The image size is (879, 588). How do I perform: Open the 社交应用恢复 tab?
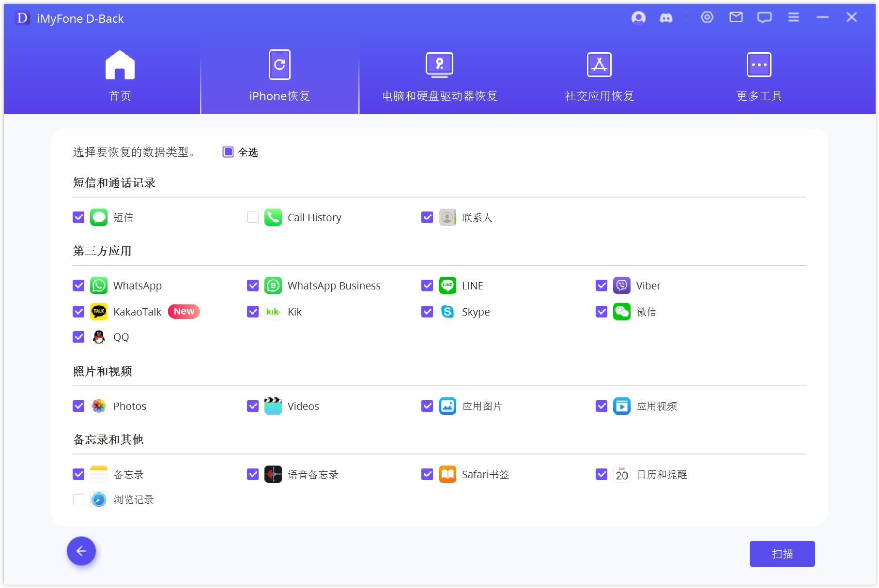(x=600, y=76)
